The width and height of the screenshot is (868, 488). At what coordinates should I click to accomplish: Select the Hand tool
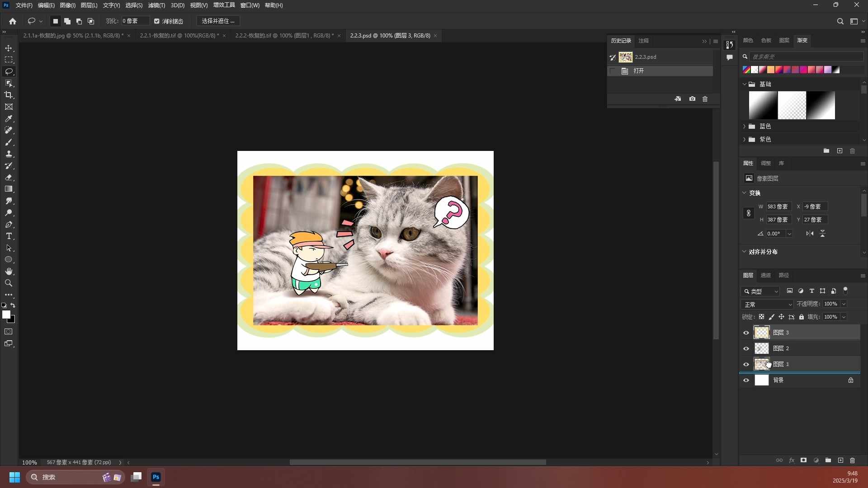click(9, 271)
